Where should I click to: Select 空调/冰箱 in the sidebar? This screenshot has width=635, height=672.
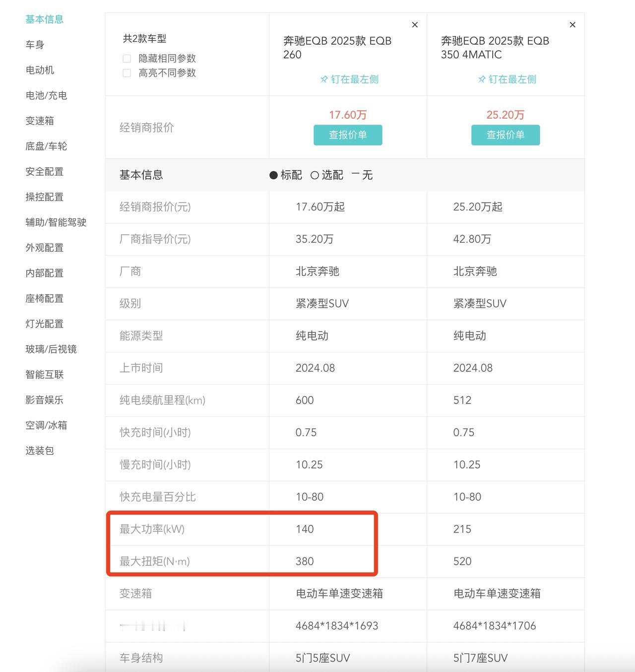46,425
